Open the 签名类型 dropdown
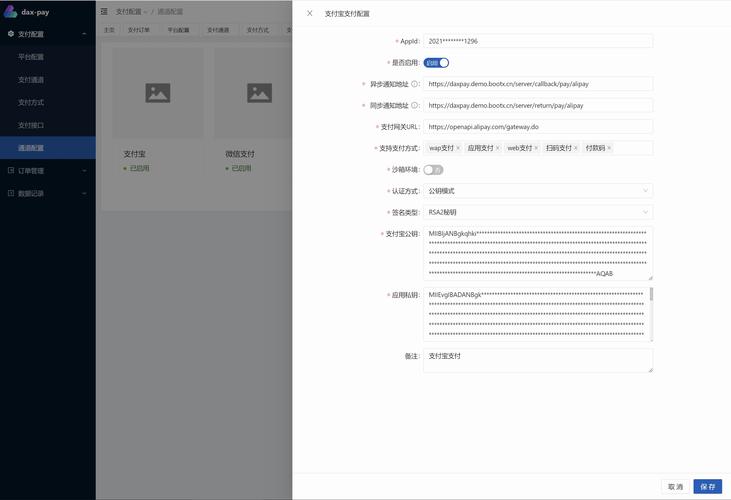The image size is (731, 500). (x=538, y=212)
